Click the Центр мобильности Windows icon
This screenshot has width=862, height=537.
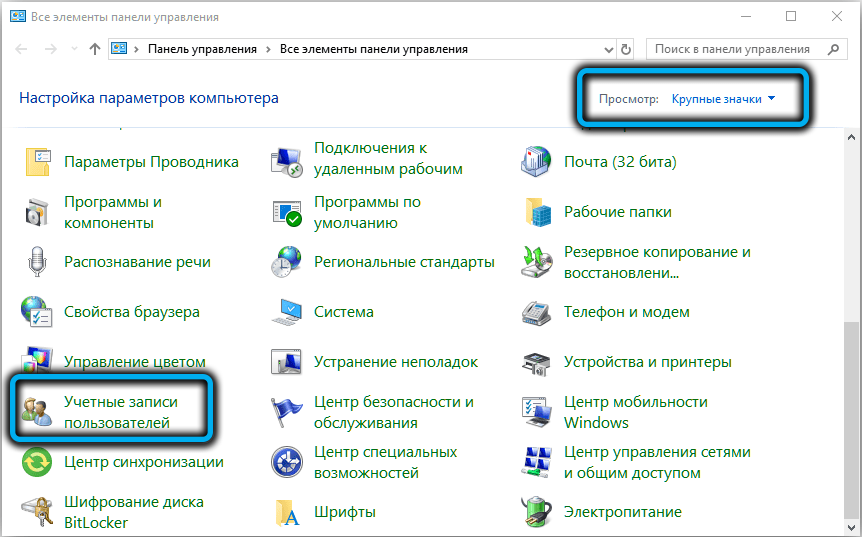537,412
